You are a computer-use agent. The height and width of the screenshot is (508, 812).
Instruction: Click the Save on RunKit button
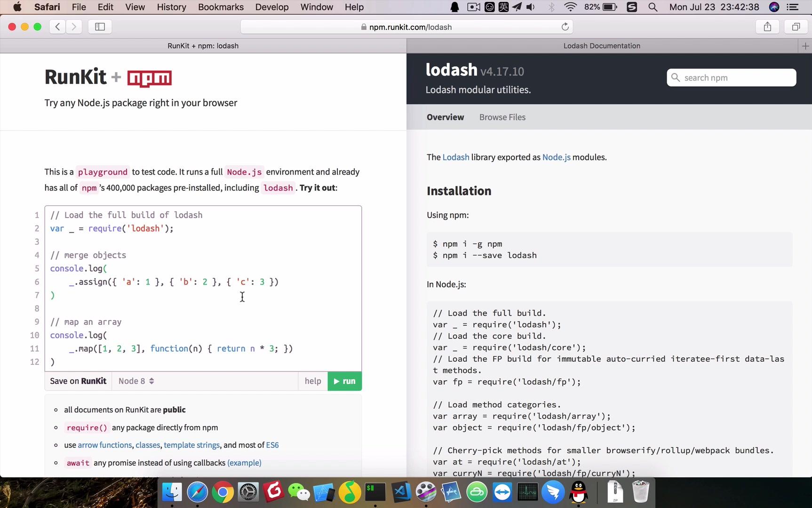78,381
